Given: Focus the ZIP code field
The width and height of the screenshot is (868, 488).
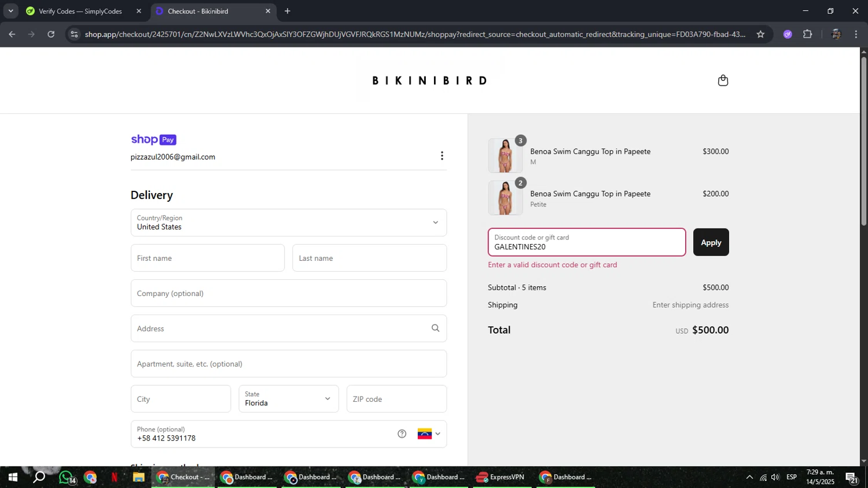Looking at the screenshot, I should [397, 399].
